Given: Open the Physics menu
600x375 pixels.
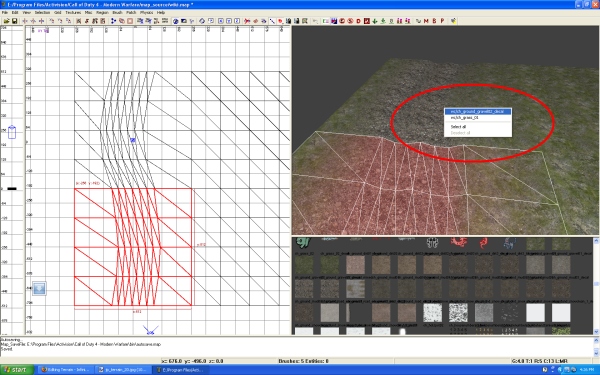Looking at the screenshot, I should pyautogui.click(x=146, y=13).
